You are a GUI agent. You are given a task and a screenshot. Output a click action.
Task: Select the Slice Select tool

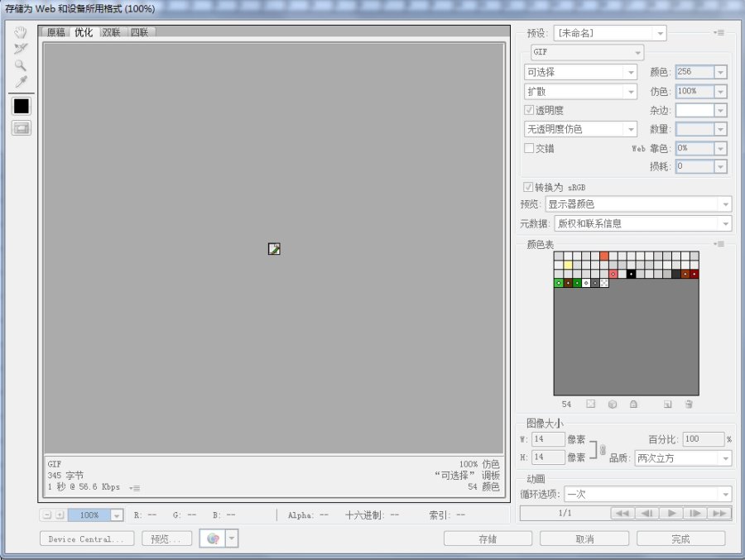tap(21, 49)
